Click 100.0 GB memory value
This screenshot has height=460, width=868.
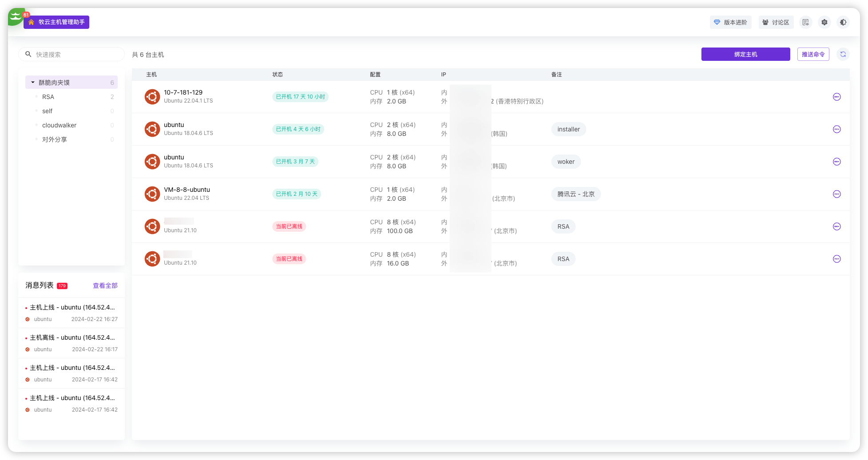400,231
